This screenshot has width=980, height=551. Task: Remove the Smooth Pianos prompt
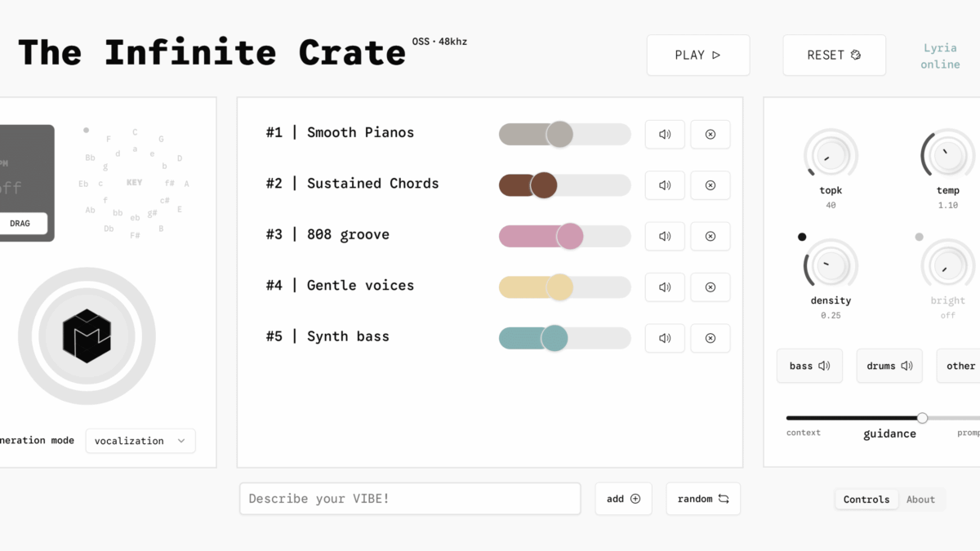710,135
